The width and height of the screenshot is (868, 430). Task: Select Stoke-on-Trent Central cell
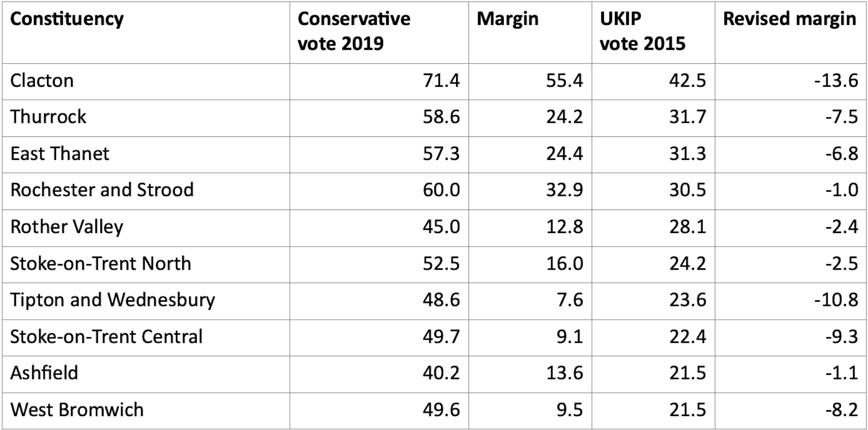106,337
